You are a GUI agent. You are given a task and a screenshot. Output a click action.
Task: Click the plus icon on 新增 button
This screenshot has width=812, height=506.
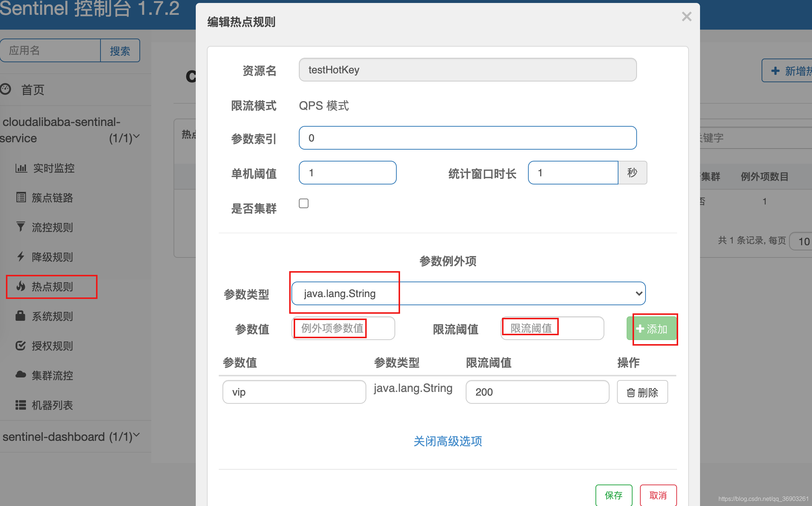click(x=775, y=70)
